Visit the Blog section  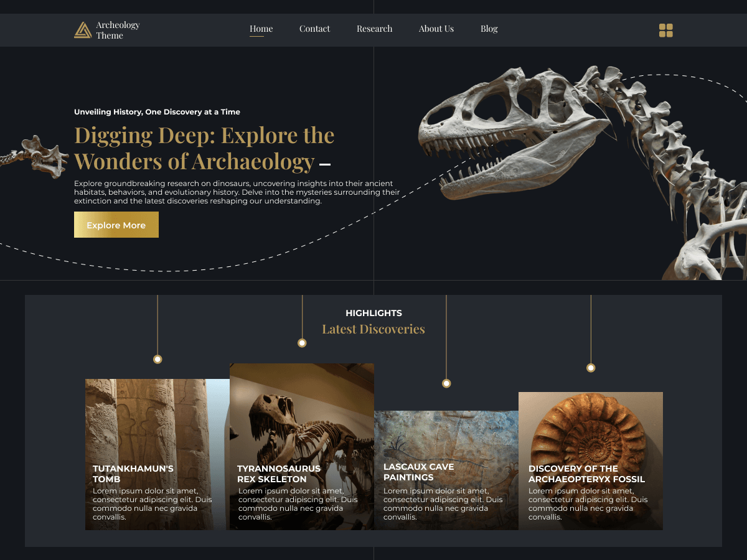click(x=489, y=29)
